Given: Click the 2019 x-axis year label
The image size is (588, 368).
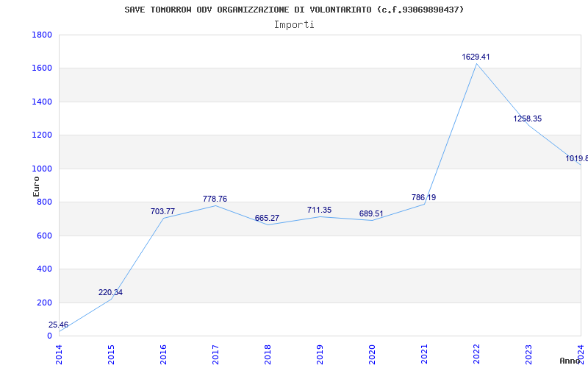Looking at the screenshot, I should [320, 353].
